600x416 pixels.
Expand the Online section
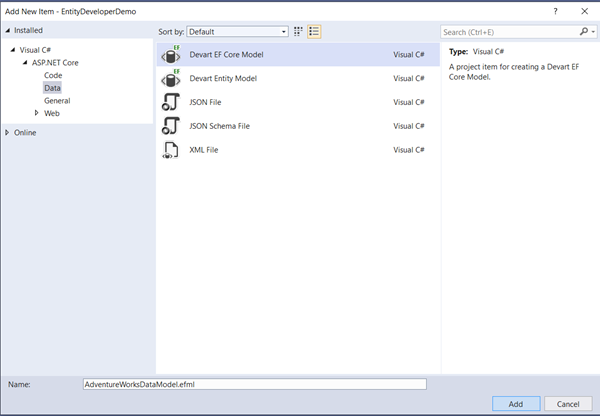7,132
